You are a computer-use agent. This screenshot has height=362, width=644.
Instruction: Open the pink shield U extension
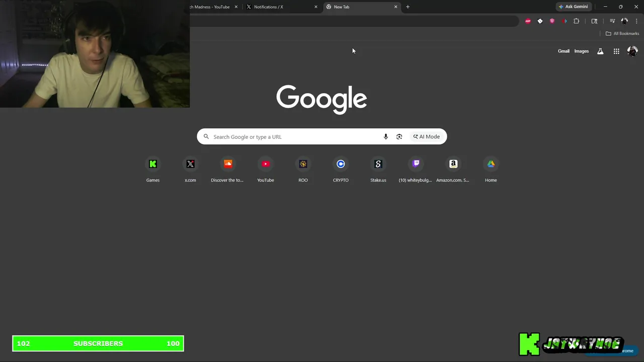(x=552, y=21)
